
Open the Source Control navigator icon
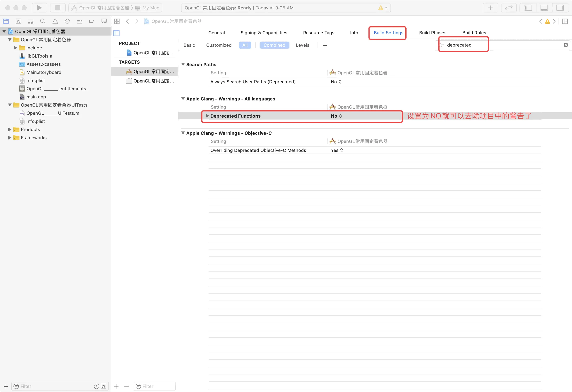[x=18, y=21]
